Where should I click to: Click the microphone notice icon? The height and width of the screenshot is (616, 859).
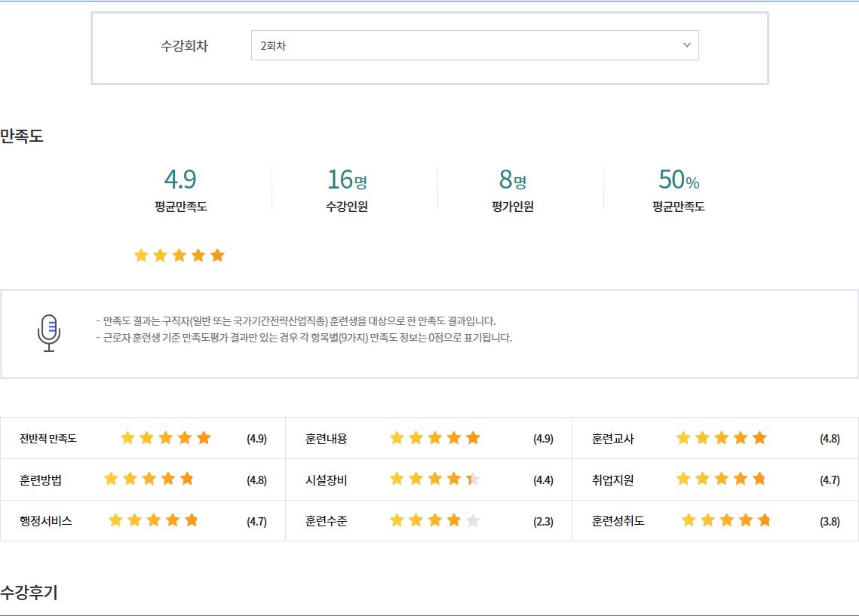(49, 333)
